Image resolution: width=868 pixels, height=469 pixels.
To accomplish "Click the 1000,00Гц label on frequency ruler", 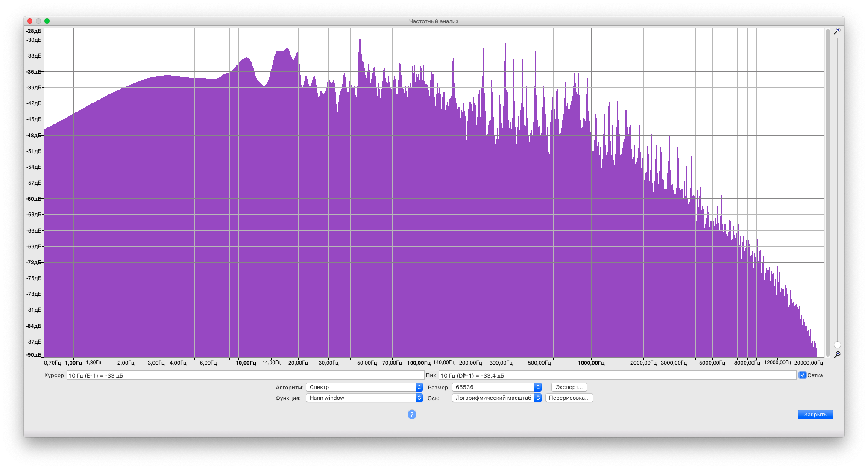I will (x=591, y=363).
